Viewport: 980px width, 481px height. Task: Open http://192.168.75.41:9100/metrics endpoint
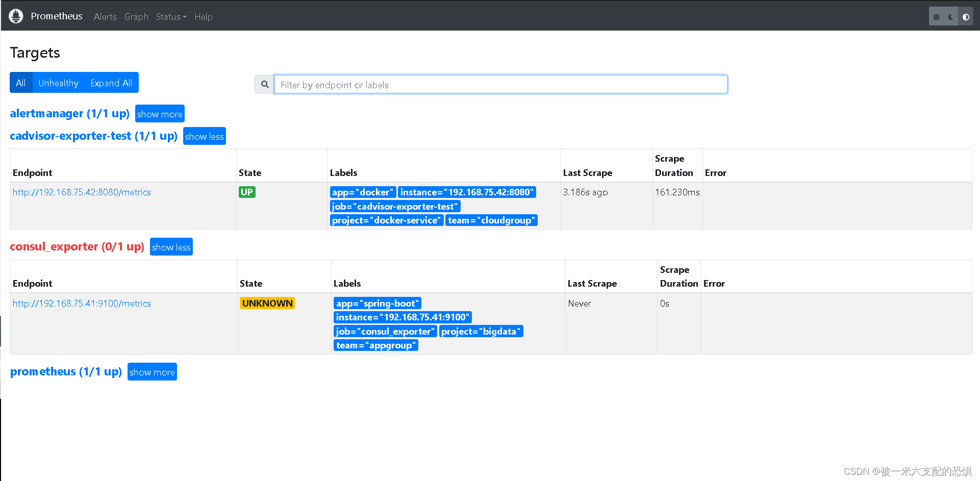point(82,303)
